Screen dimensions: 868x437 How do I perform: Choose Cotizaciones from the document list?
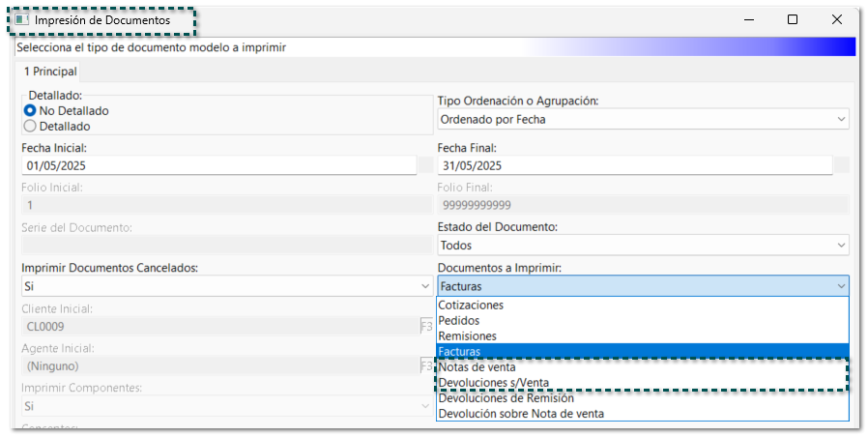click(x=471, y=306)
